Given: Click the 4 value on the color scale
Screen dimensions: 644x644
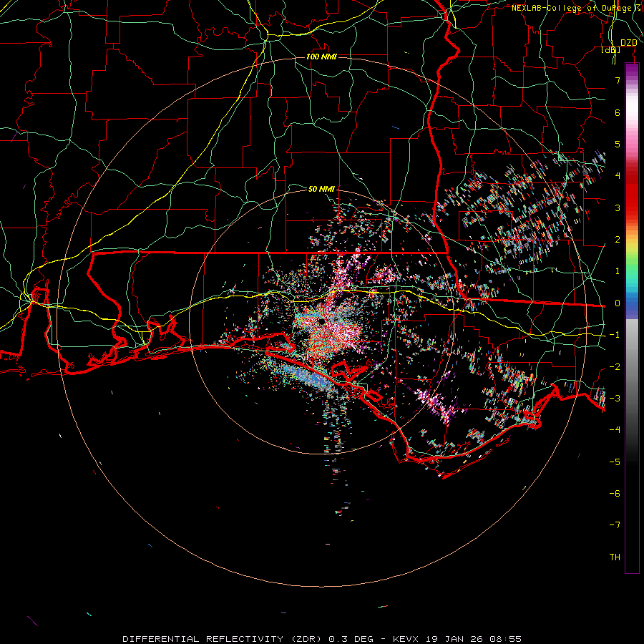Looking at the screenshot, I should 618,176.
